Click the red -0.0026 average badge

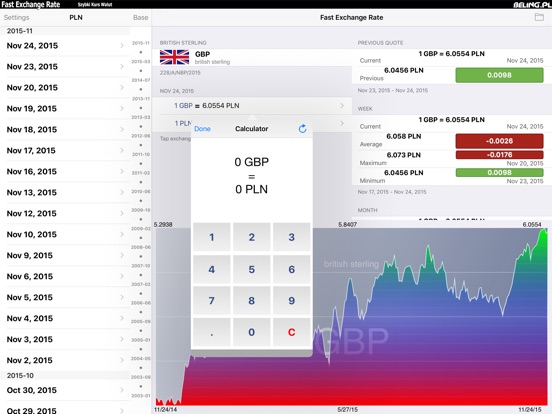[x=499, y=141]
